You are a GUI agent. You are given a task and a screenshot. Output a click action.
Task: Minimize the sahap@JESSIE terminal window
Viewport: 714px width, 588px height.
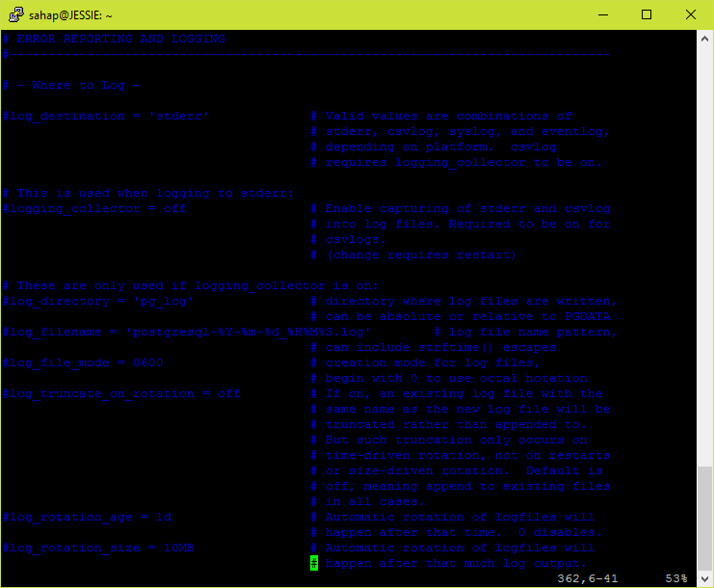(x=603, y=14)
